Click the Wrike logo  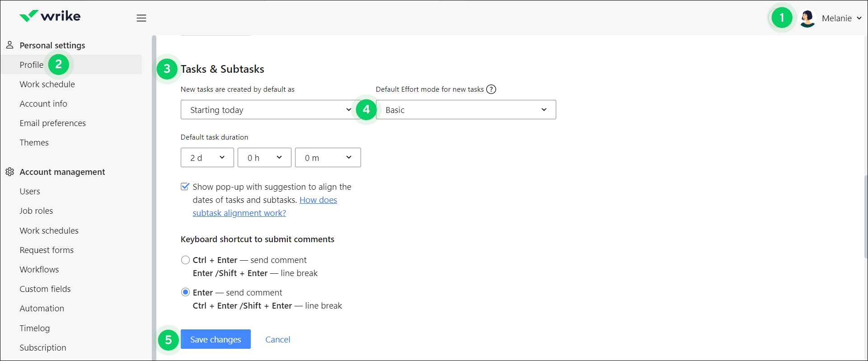[50, 16]
